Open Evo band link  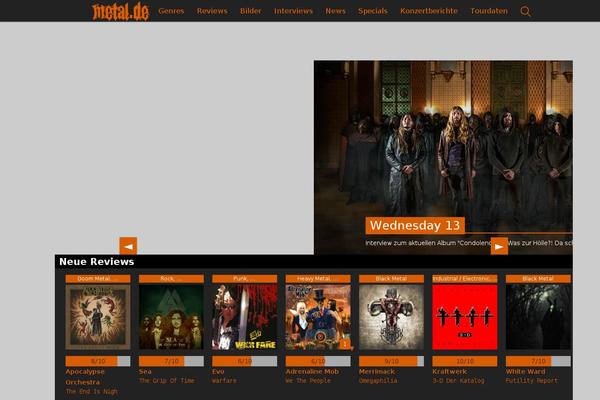tap(218, 371)
